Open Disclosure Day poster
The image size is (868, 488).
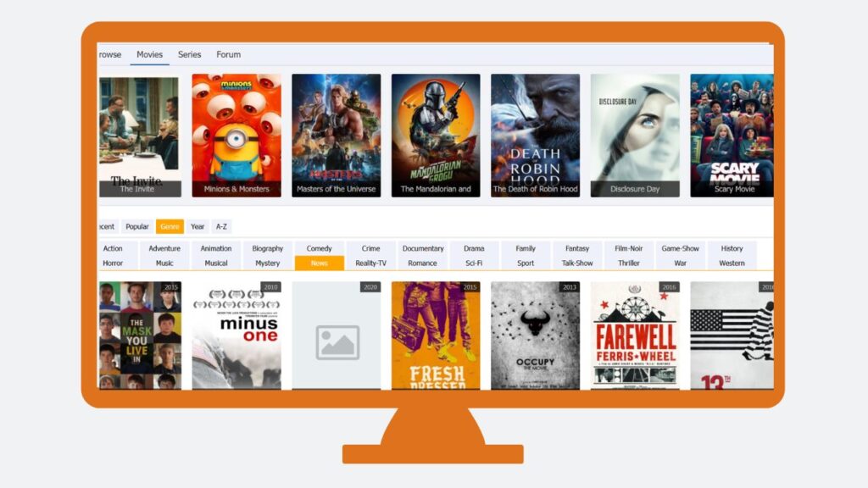(635, 136)
